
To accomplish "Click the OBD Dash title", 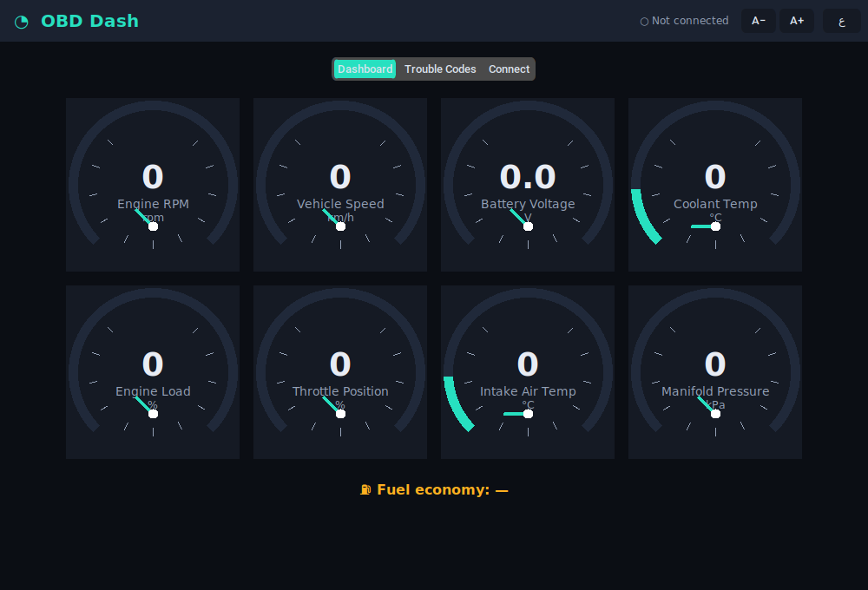I will (89, 21).
